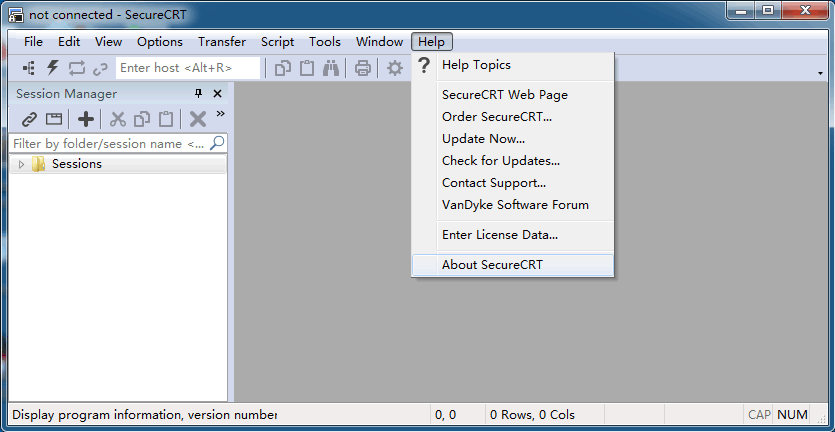This screenshot has width=835, height=432.
Task: Minimize the SecureCRT window
Action: click(x=739, y=11)
